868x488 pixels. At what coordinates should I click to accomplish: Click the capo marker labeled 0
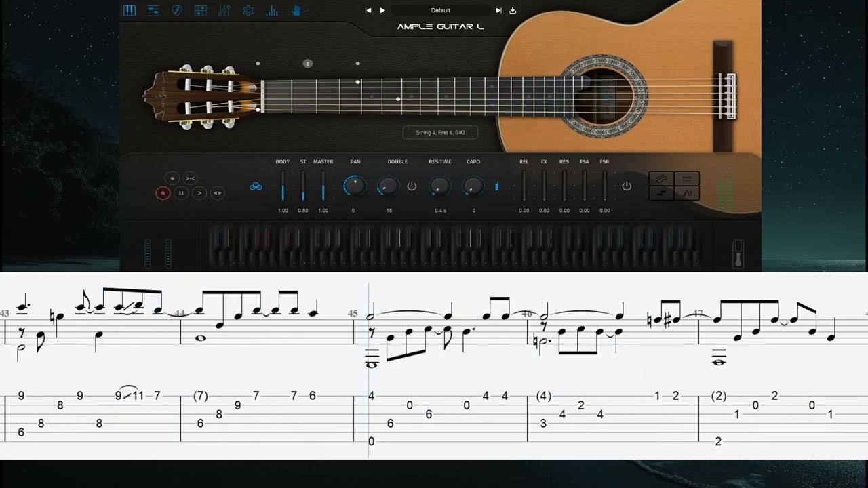[x=308, y=64]
